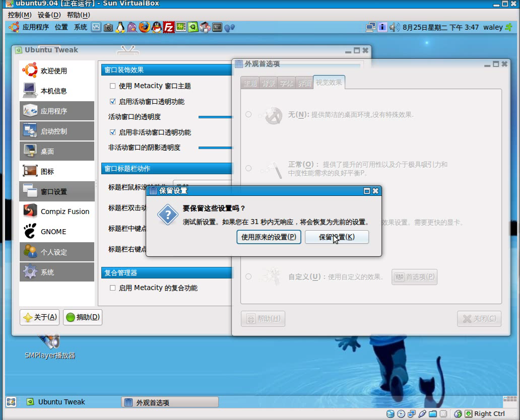Click the show desktop icon in the bottom panel
This screenshot has height=420, width=520.
click(x=11, y=402)
